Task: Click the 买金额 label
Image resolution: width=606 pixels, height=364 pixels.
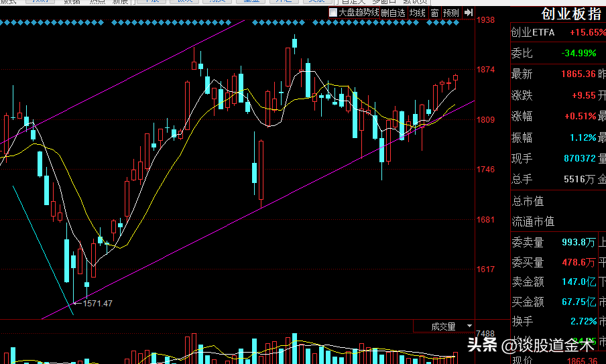Action: [x=528, y=302]
